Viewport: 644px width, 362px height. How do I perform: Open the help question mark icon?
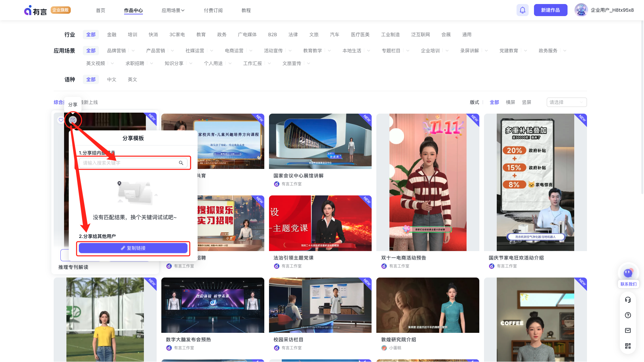click(x=628, y=315)
